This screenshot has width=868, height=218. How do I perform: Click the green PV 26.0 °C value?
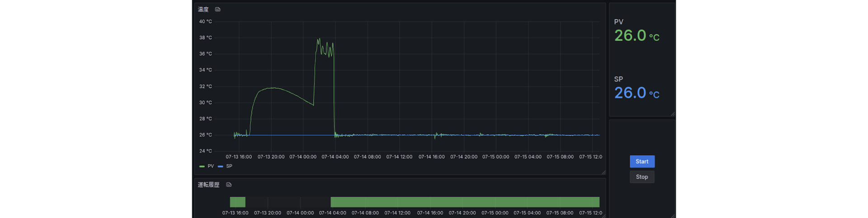click(x=636, y=36)
